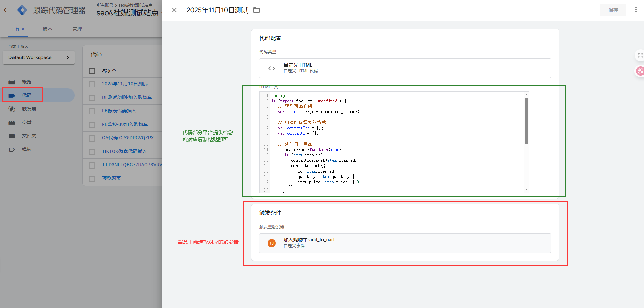The height and width of the screenshot is (308, 644).
Task: Switch to the 版本 tab
Action: click(x=48, y=29)
